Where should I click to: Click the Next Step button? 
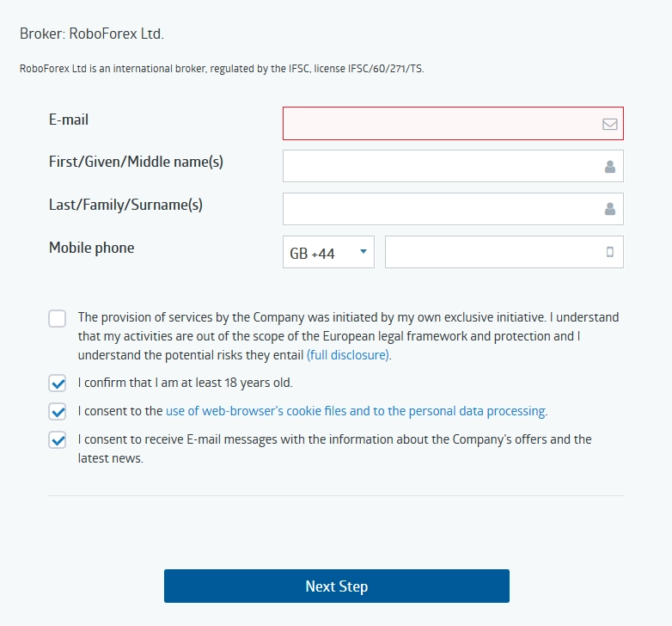337,586
